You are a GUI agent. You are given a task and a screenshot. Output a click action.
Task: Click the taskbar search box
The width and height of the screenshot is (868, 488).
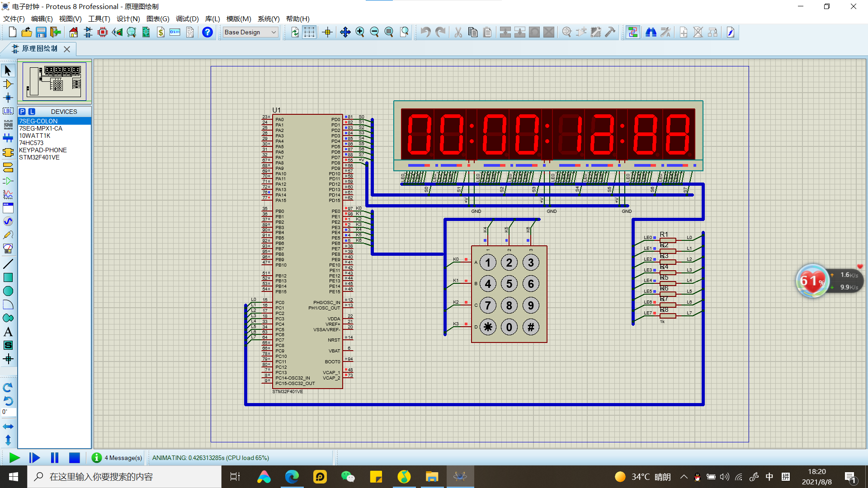[x=124, y=477]
